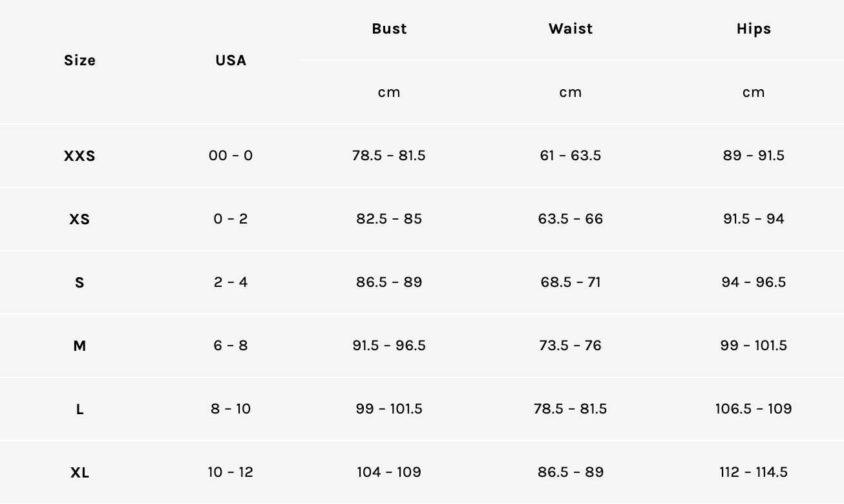Select the XS bust measurement 82.5 - 85
844x504 pixels.
[x=389, y=219]
